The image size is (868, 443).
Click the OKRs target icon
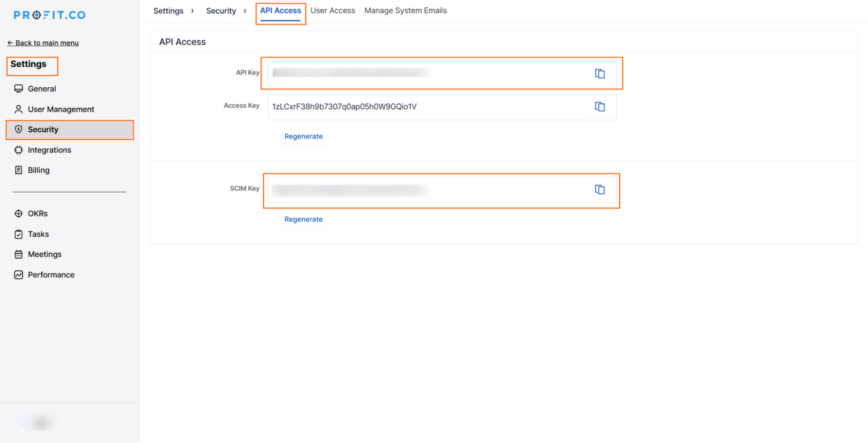19,214
